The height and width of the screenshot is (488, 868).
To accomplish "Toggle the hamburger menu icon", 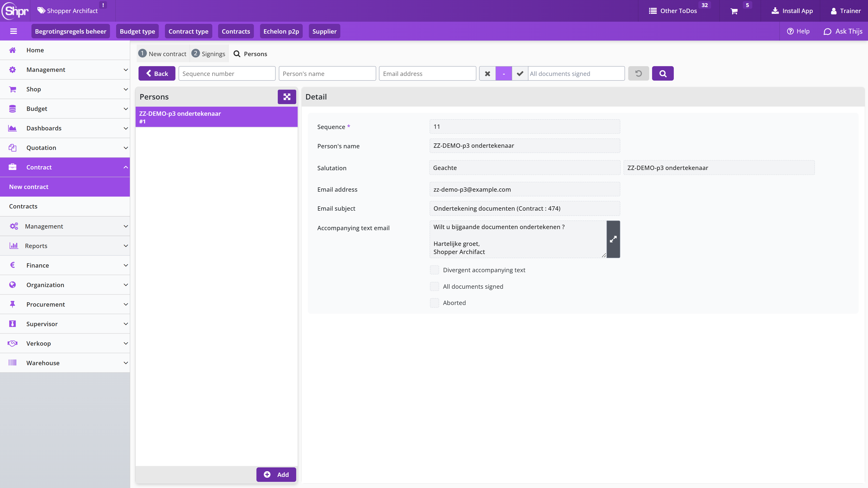I will [x=14, y=31].
